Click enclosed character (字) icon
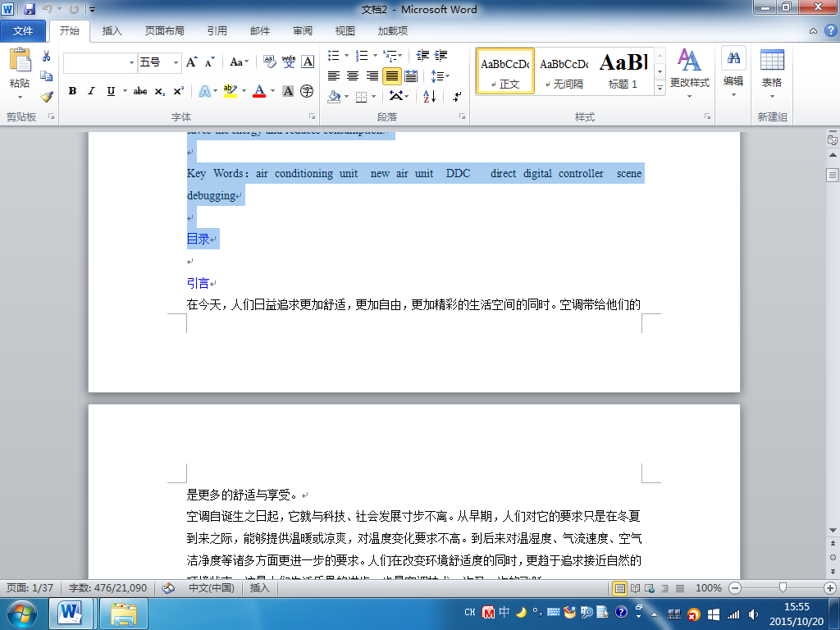Screen dimensions: 840x630 (307, 91)
